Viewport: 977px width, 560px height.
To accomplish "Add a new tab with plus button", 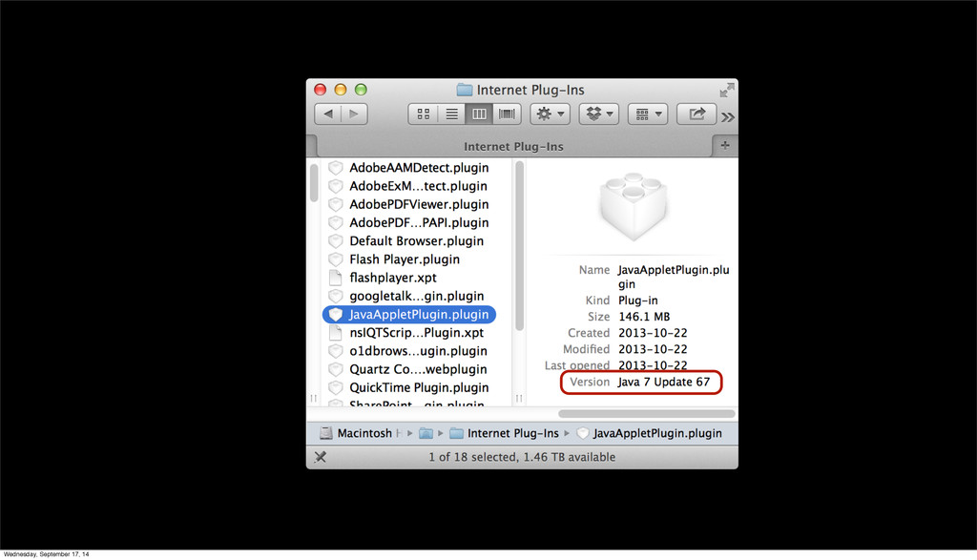I will coord(725,145).
